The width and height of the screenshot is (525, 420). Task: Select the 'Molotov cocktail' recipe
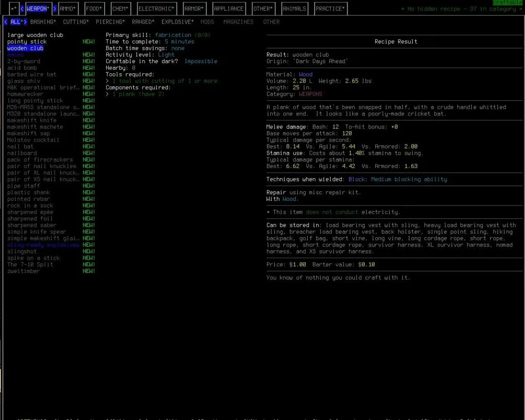tap(32, 140)
